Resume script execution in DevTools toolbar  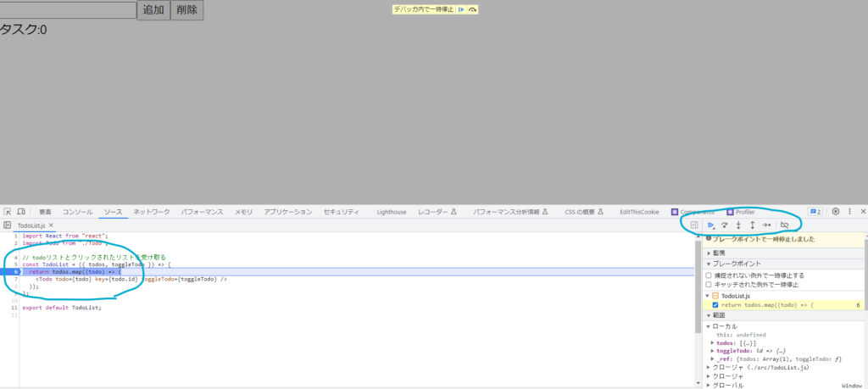click(x=711, y=225)
